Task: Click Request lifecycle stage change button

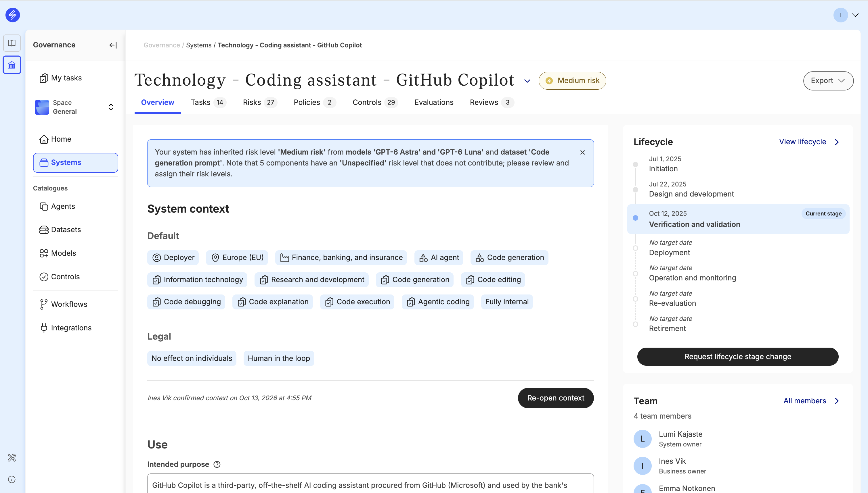Action: [737, 357]
